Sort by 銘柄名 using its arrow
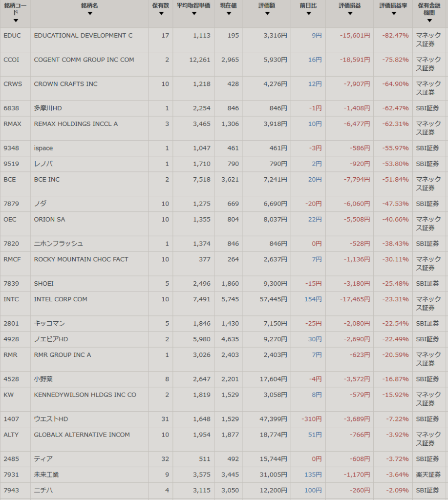The image size is (448, 500). (89, 14)
